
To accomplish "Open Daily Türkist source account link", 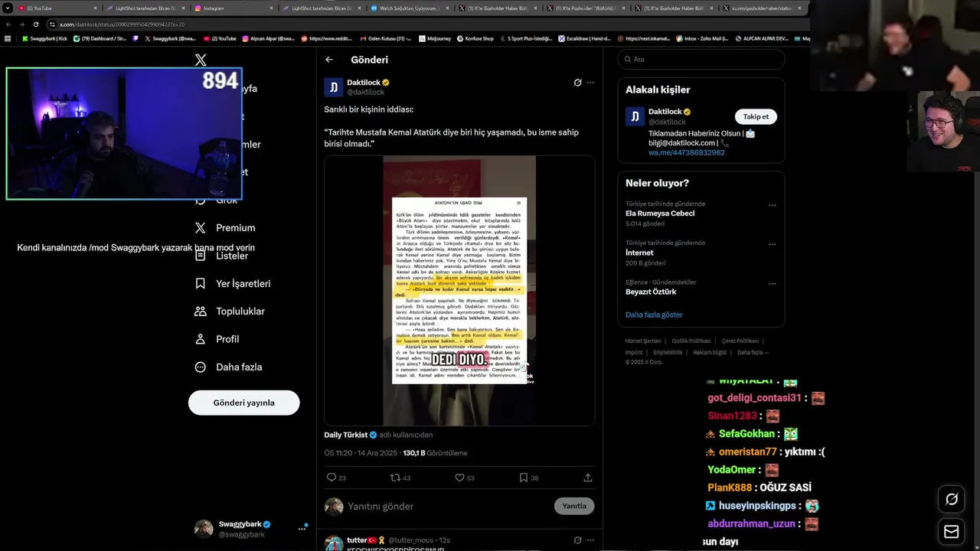I will pos(351,435).
